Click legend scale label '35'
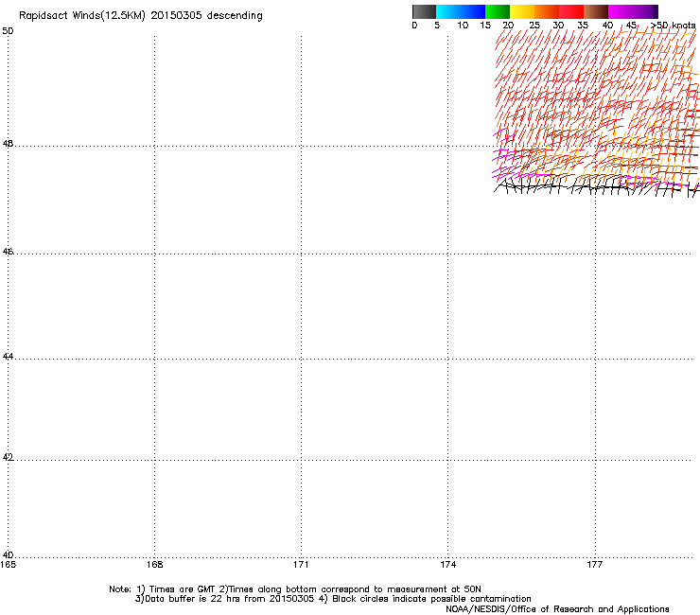The height and width of the screenshot is (615, 700). pyautogui.click(x=583, y=26)
